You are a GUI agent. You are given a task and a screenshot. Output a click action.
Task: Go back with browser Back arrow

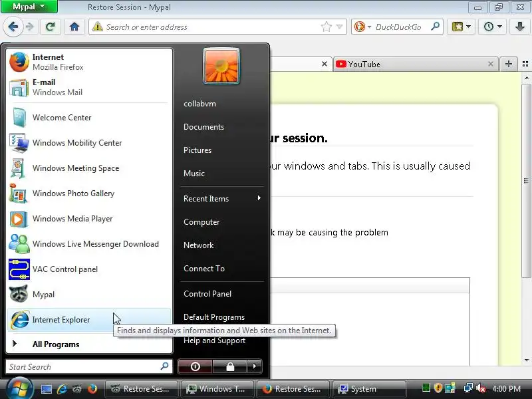coord(13,27)
